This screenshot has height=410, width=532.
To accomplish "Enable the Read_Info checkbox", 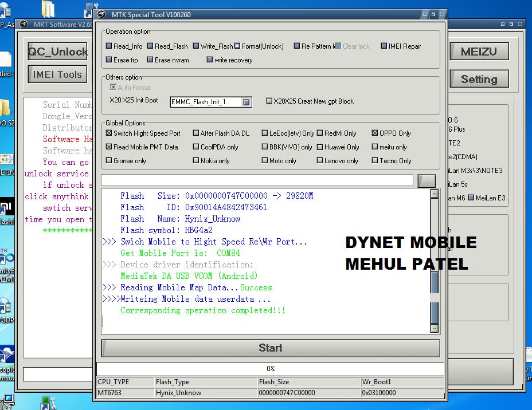I will [x=109, y=46].
